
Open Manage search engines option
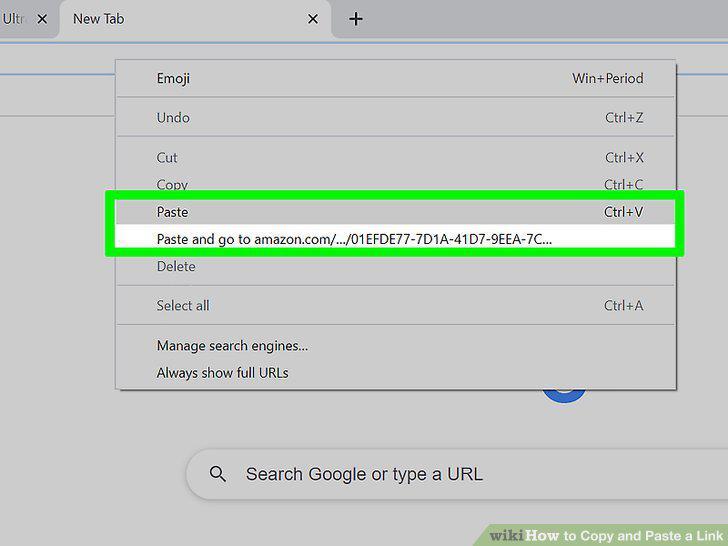tap(396, 345)
